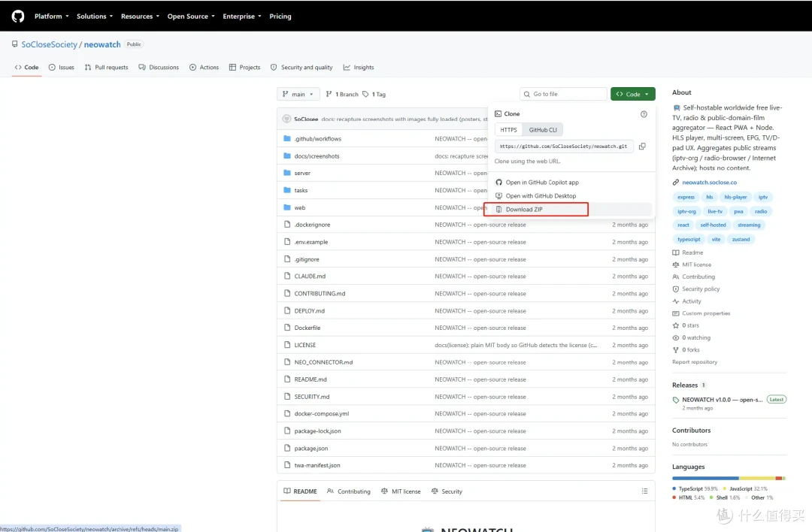Click the server folder icon
Viewport: 812px width, 532px height.
(287, 173)
